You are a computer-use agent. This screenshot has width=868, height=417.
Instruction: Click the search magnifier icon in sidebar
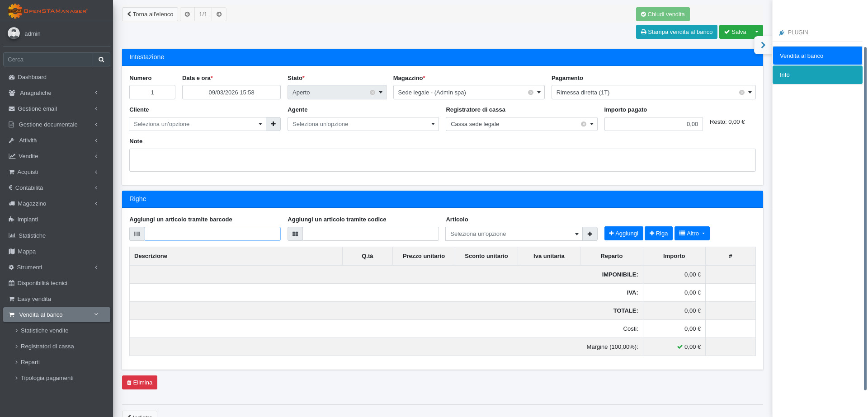(101, 60)
